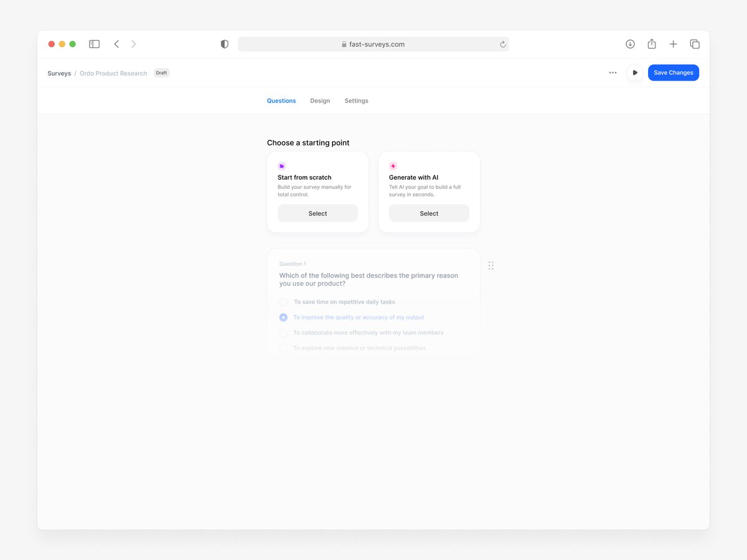Viewport: 747px width, 560px height.
Task: Save Changes to the survey
Action: coord(674,73)
